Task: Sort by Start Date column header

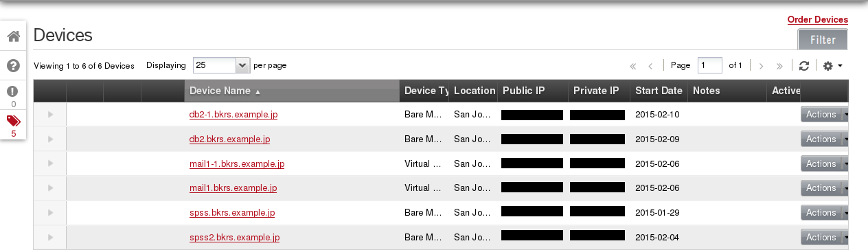Action: [659, 91]
